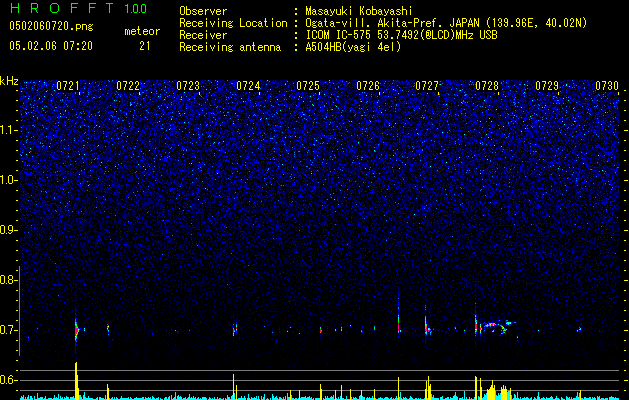Click the date stamp 05.02.06 07:20
Viewport: 629px width, 400px height.
(51, 46)
